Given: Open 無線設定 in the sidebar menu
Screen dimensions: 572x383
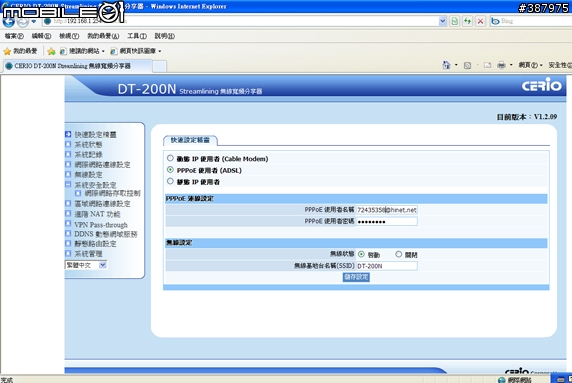Looking at the screenshot, I should pos(88,175).
